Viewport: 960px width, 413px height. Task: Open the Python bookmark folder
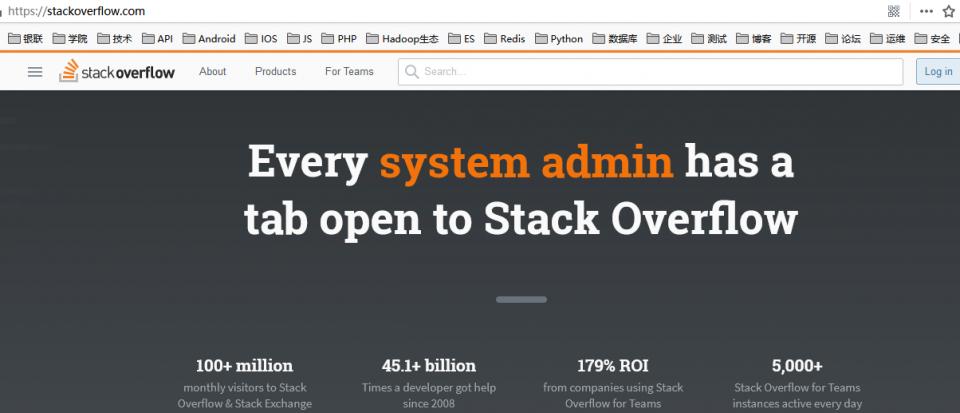[x=559, y=39]
